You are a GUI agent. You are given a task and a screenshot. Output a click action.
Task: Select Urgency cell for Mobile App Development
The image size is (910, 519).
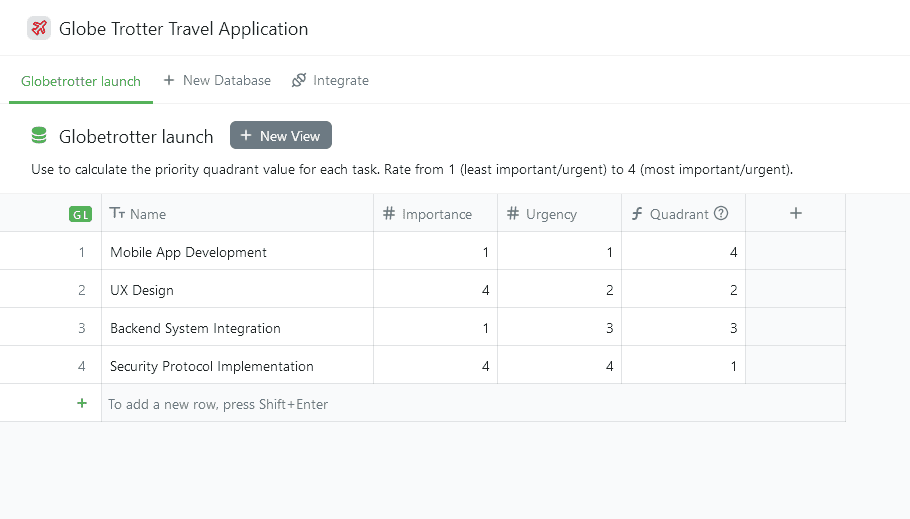[x=559, y=251]
